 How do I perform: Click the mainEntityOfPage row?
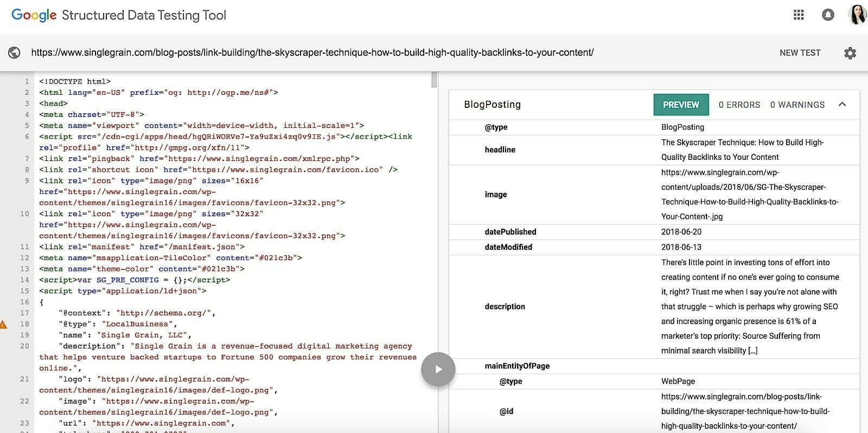click(517, 366)
